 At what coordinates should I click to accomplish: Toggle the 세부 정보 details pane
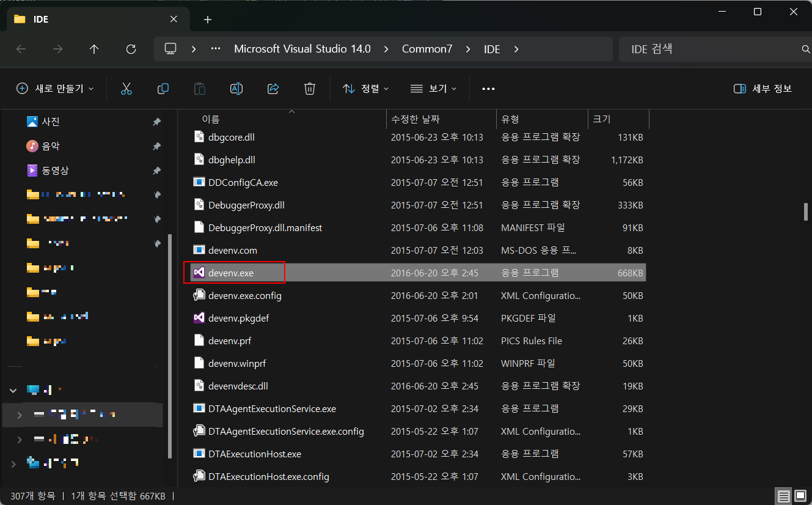[x=763, y=89]
